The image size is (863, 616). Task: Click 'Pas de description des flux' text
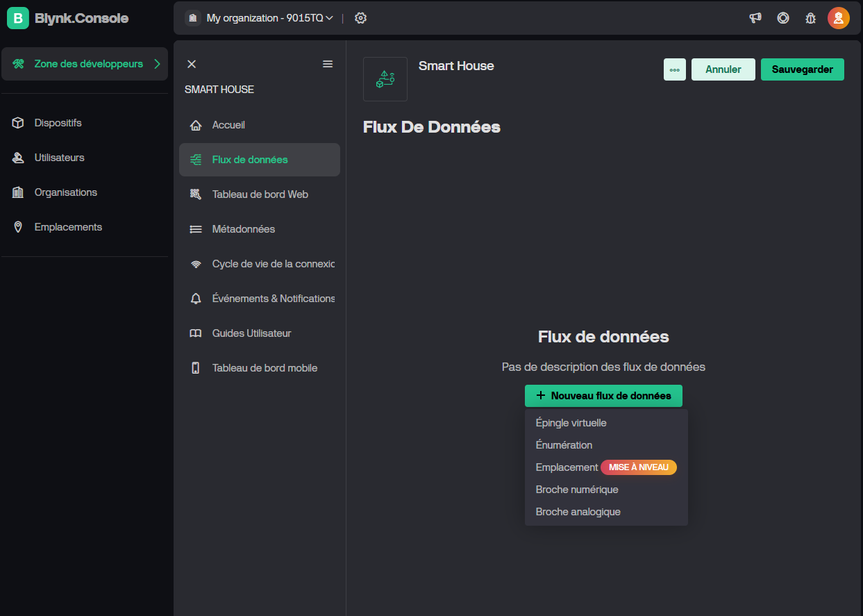(x=603, y=367)
